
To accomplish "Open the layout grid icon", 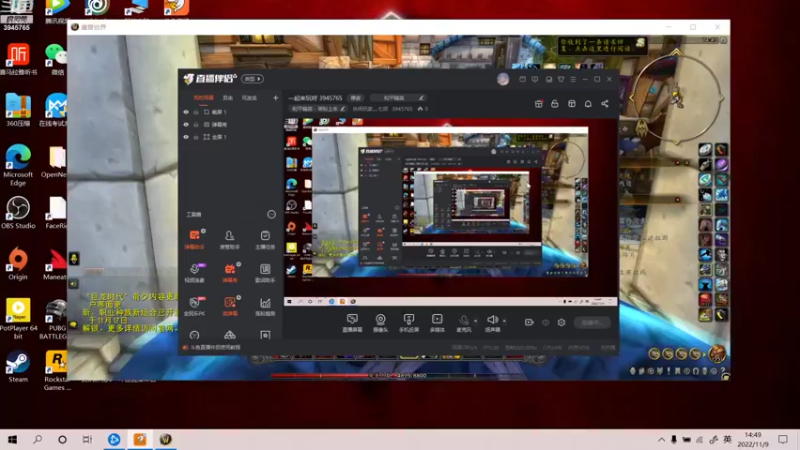I will [571, 104].
